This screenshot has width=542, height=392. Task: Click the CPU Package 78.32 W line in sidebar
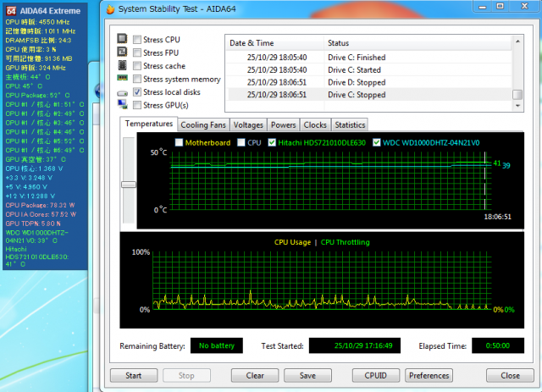(x=40, y=205)
